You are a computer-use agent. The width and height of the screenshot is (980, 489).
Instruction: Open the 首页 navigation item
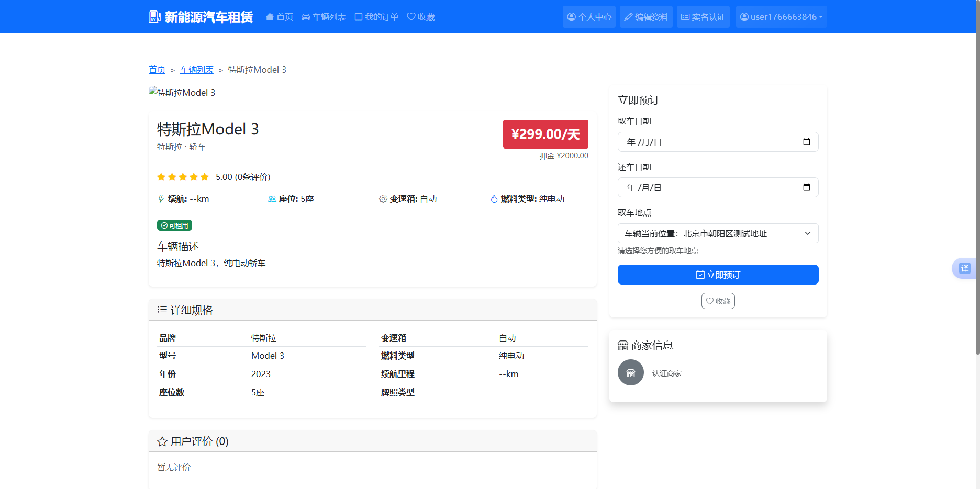[280, 17]
